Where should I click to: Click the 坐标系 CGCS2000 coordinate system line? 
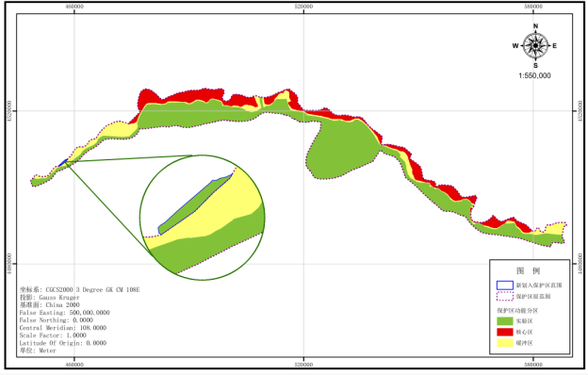pyautogui.click(x=79, y=290)
